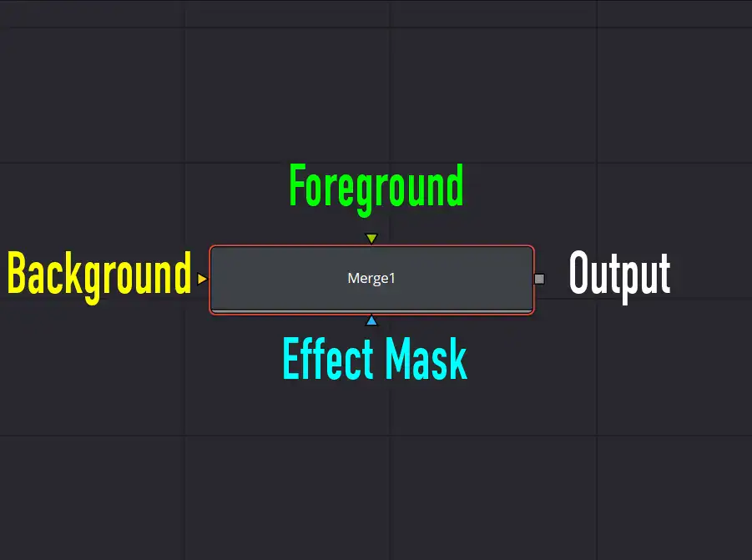
Task: Click the gray square output connector of Merge1
Action: pyautogui.click(x=539, y=279)
